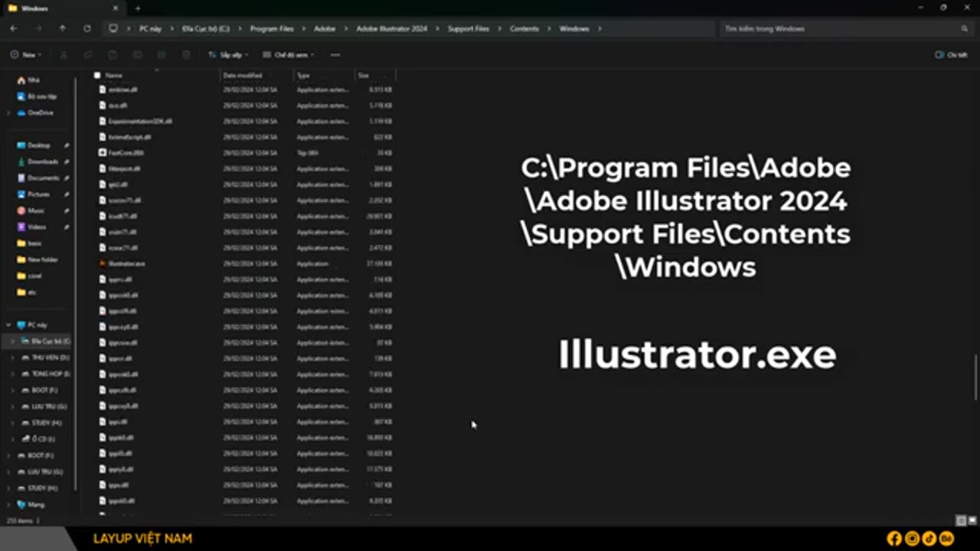Click the file list vertical scrollbar thumb

pyautogui.click(x=975, y=377)
